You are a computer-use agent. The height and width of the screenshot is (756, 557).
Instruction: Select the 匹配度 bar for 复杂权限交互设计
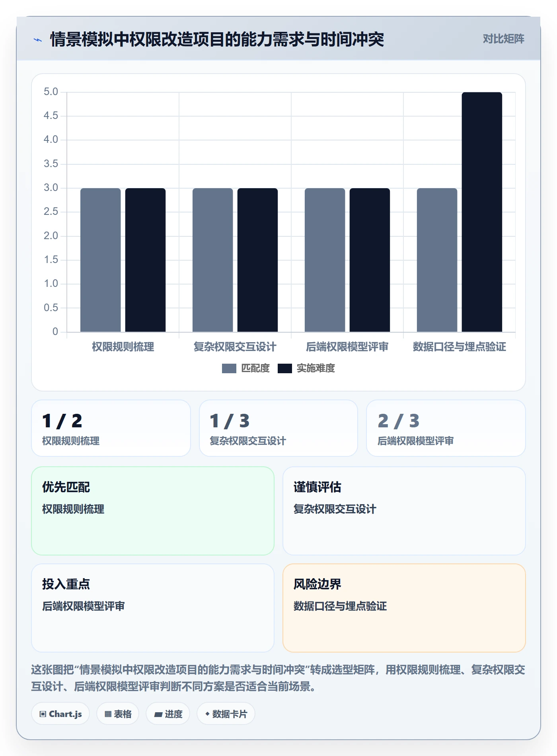(212, 260)
